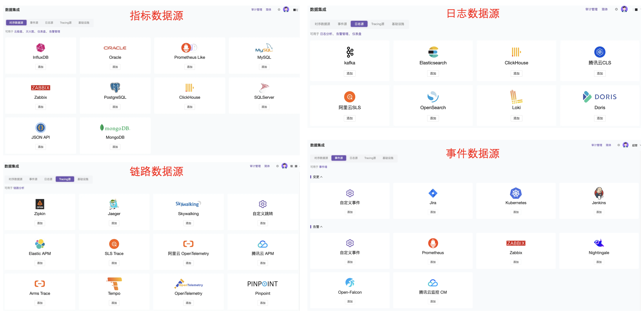Click the Nightingale bird icon
Viewport: 644px width, 315px height.
[599, 243]
